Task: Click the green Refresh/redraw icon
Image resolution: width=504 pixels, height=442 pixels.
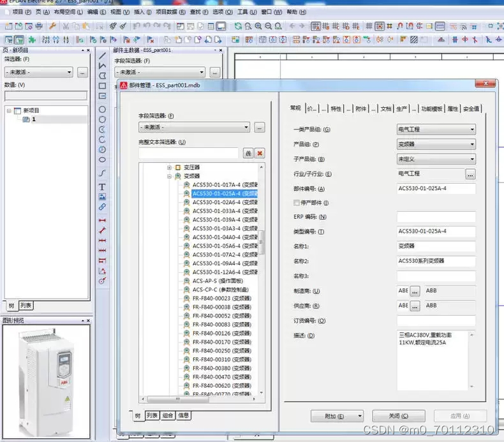Action: click(238, 26)
